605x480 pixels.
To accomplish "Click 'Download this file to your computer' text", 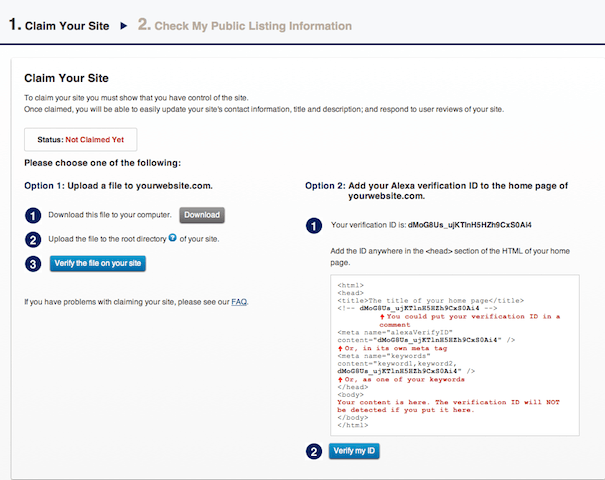I will pos(110,215).
